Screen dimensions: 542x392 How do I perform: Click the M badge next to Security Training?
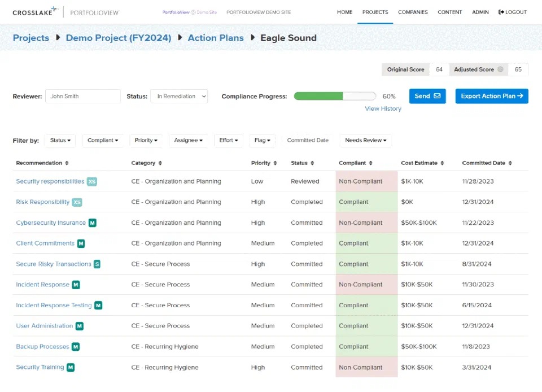pos(71,368)
